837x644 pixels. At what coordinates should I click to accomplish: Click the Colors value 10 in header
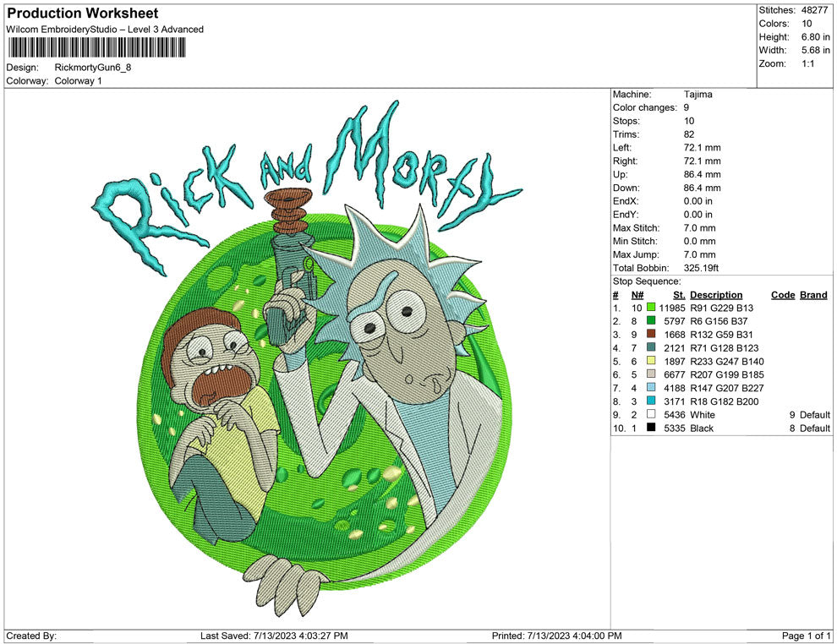807,24
